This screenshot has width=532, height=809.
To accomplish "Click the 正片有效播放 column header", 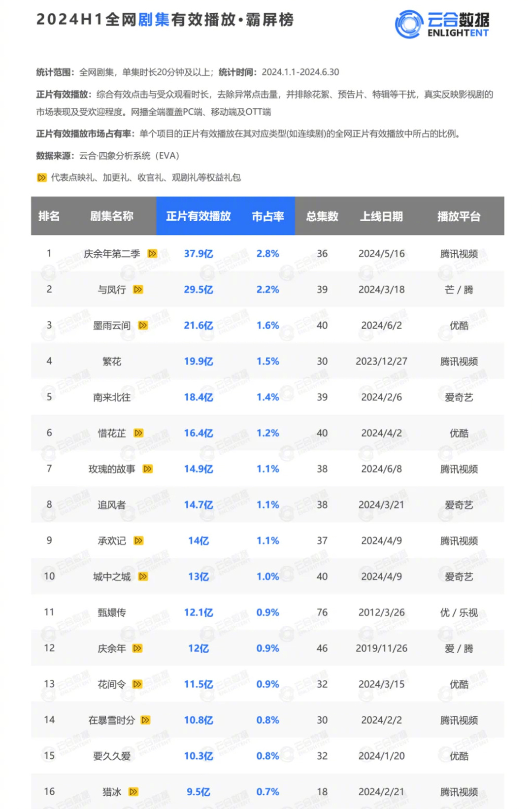I will click(199, 216).
